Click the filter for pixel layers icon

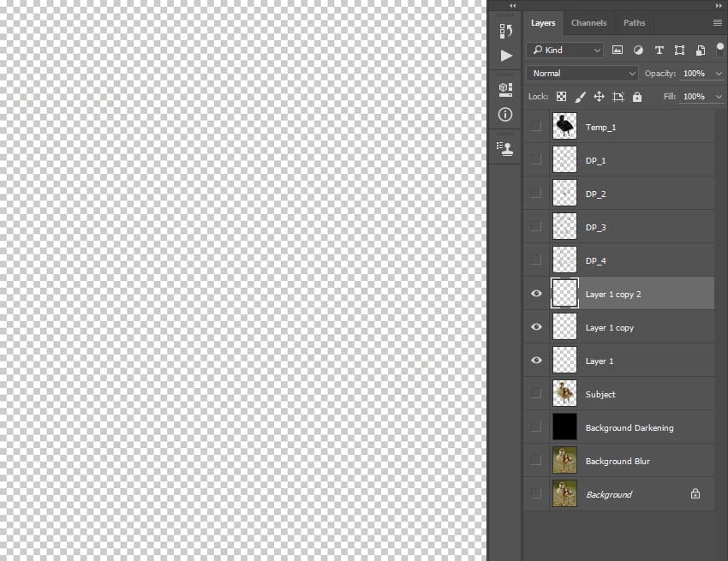618,50
